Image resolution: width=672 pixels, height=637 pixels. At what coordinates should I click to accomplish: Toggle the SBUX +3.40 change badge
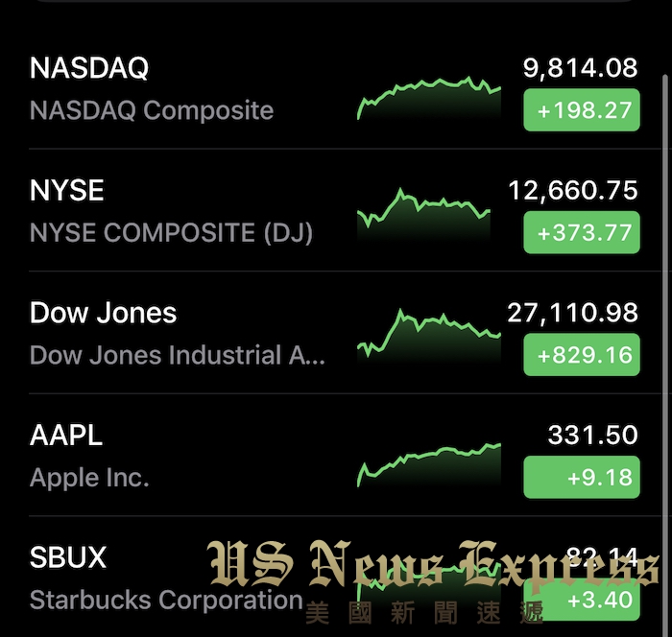tap(582, 600)
